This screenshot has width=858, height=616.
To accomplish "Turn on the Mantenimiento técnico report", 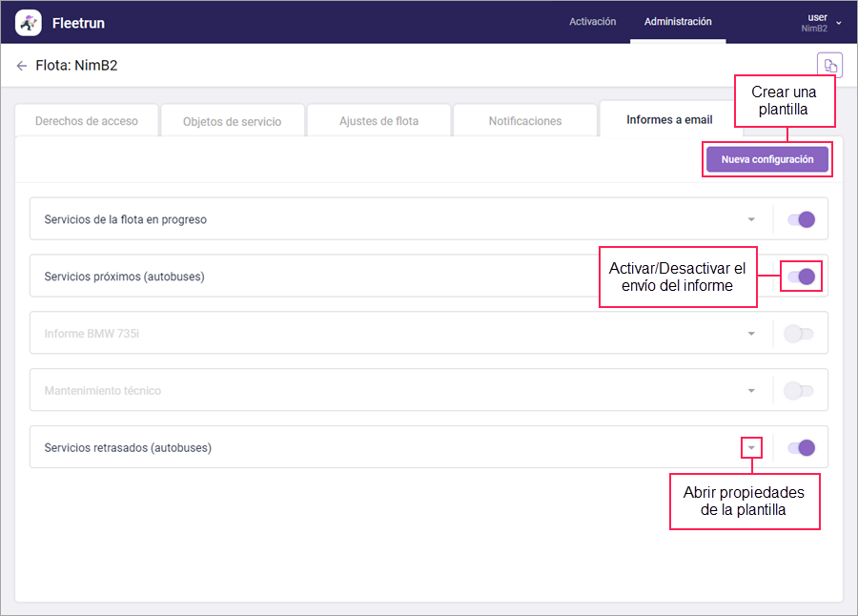I will 798,390.
